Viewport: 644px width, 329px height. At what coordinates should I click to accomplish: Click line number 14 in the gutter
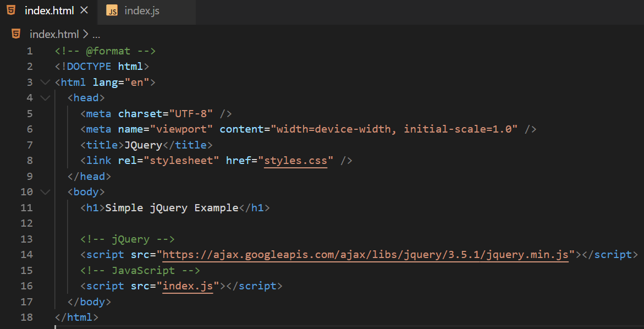26,254
